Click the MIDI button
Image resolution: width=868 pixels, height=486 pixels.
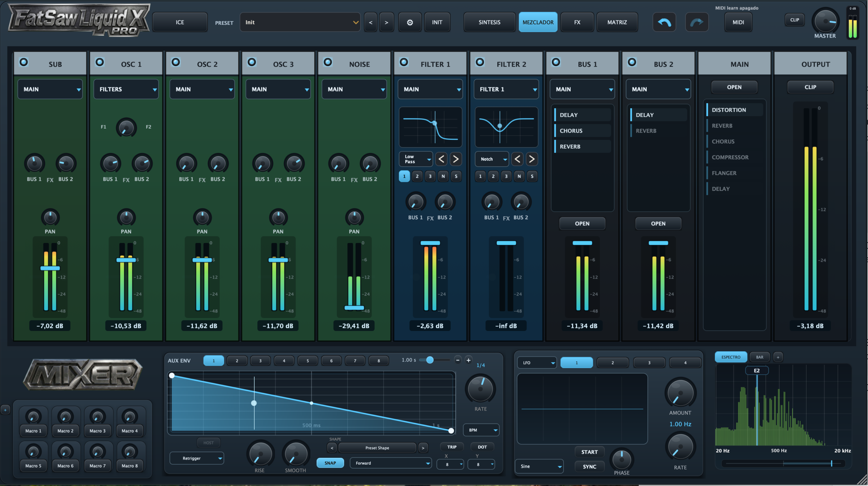tap(738, 22)
